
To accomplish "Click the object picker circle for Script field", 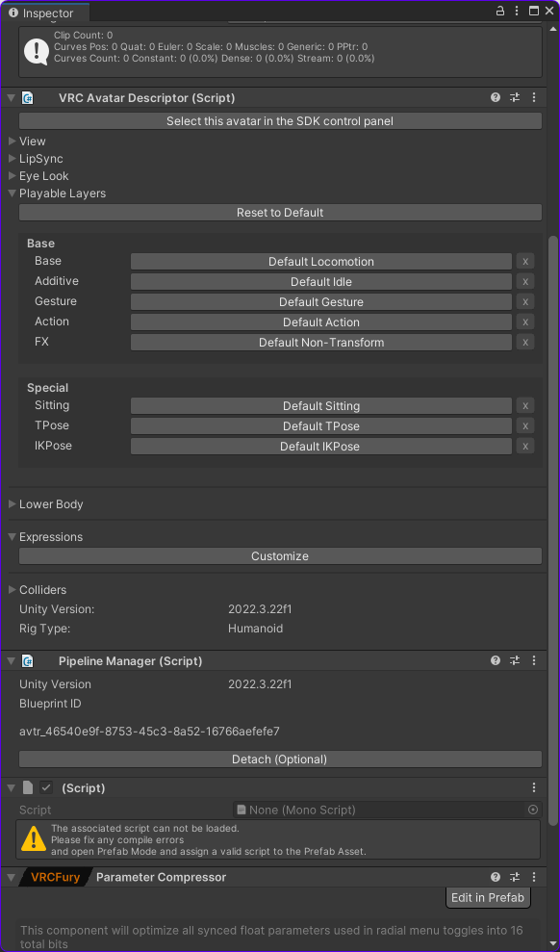I will coord(533,810).
